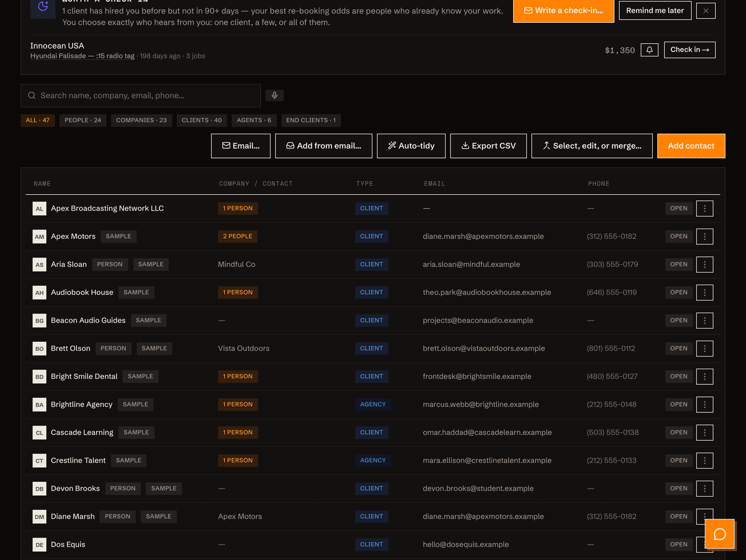Click the Write a check-in button
The height and width of the screenshot is (560, 746).
click(564, 11)
